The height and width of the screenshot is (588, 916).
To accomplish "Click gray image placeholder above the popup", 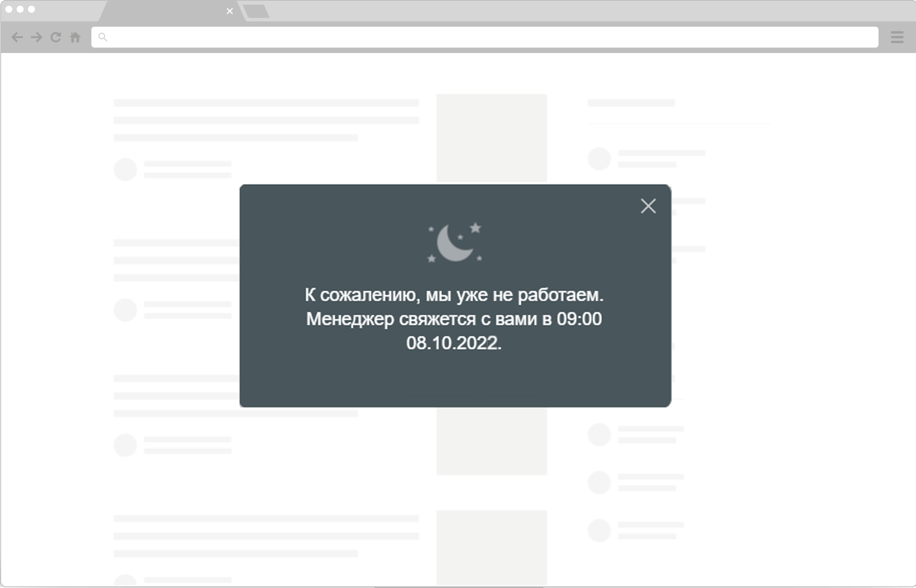I will click(x=492, y=137).
